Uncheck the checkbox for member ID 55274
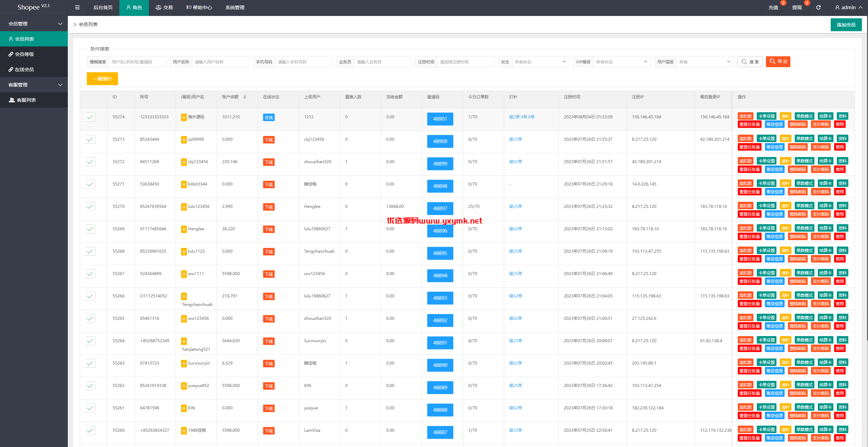Viewport: 868px width, 447px height. pos(90,117)
